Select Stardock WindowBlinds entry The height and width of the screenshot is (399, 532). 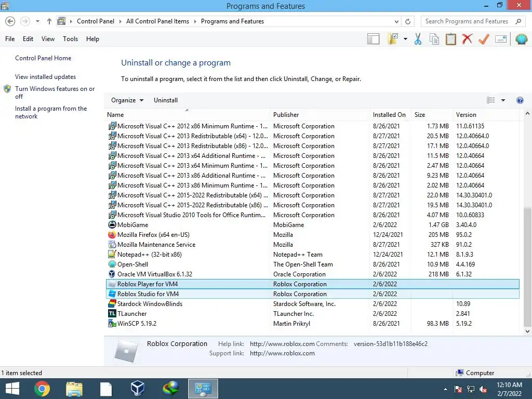point(312,304)
